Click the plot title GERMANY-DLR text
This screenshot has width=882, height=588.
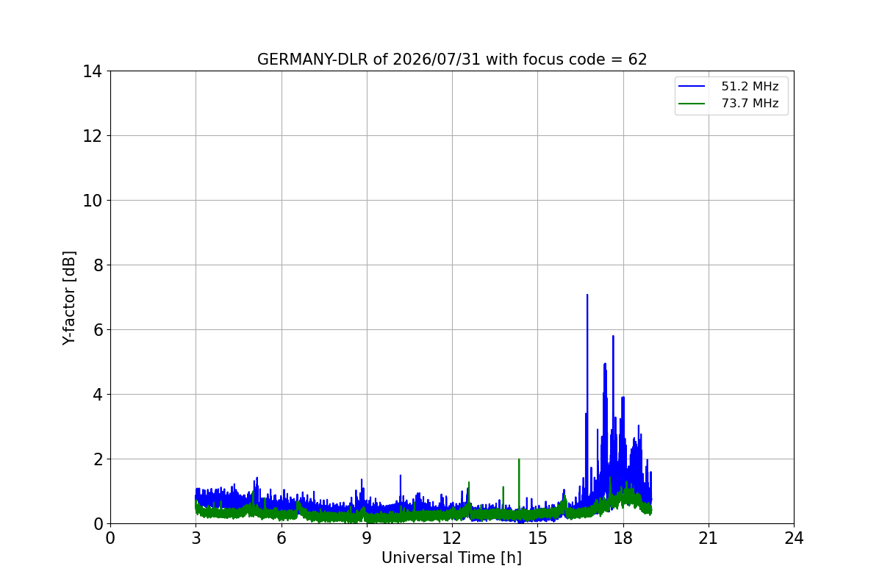pyautogui.click(x=452, y=60)
